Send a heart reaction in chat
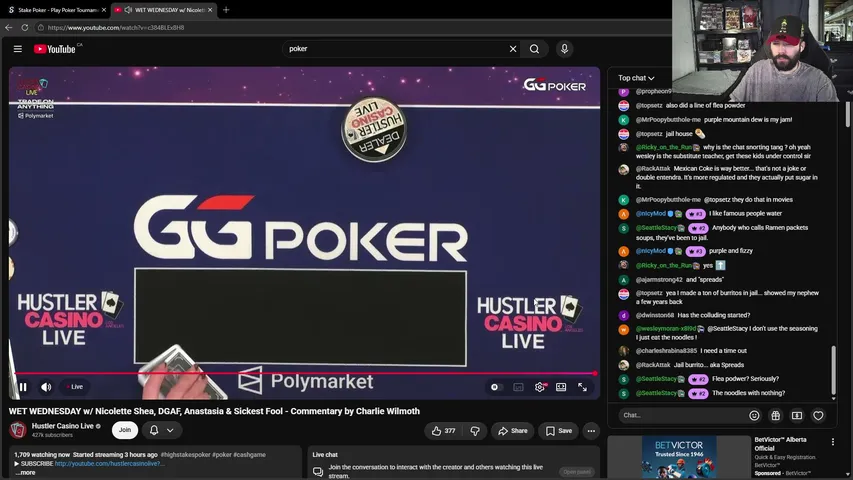This screenshot has width=853, height=480. (818, 415)
